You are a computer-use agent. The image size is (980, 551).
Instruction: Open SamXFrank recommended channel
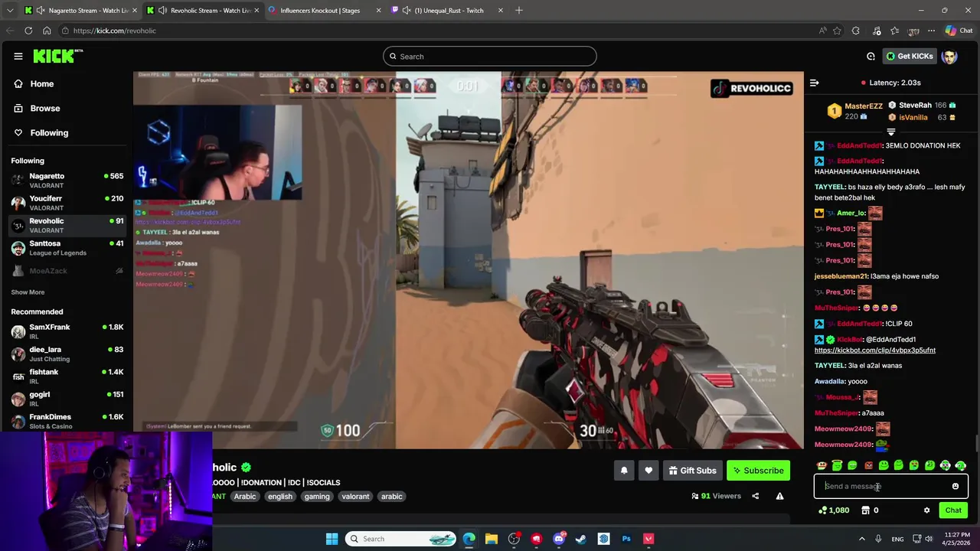point(67,331)
